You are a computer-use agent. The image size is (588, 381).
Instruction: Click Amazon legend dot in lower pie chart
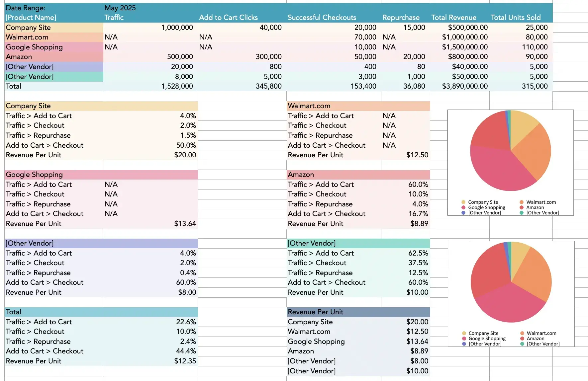(522, 339)
